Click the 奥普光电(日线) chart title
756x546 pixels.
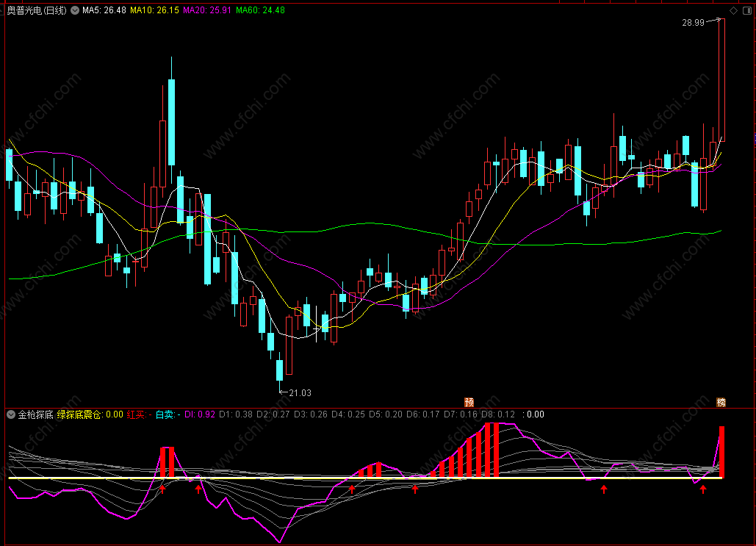point(37,10)
